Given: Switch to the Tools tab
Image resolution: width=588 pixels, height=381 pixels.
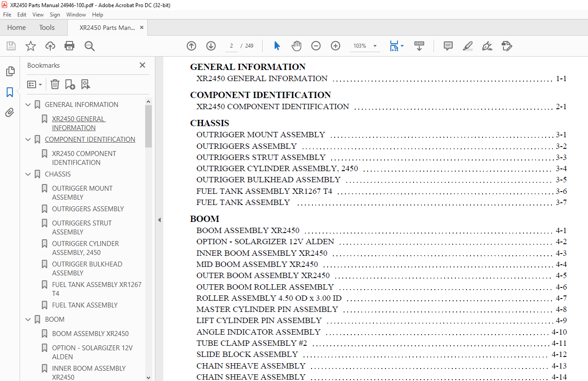Looking at the screenshot, I should [47, 28].
